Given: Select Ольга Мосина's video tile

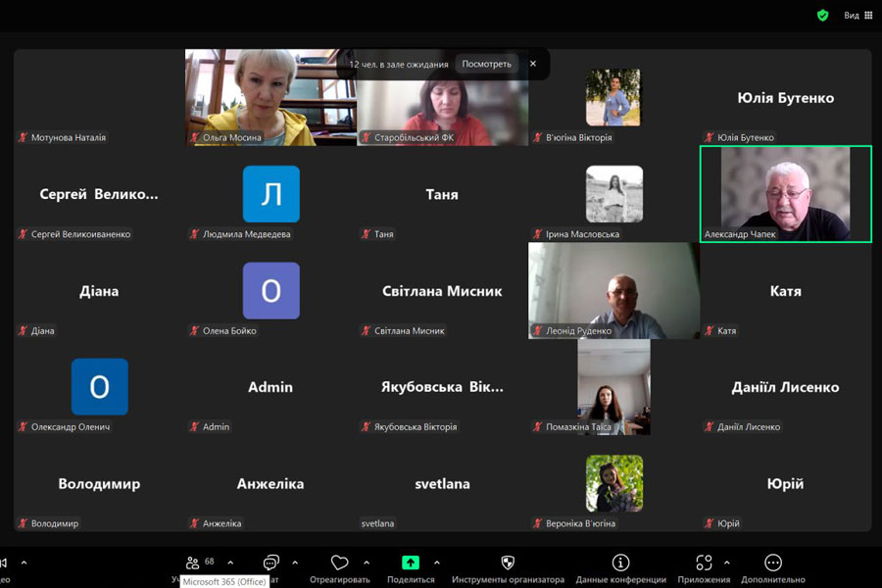Looking at the screenshot, I should click(x=270, y=98).
